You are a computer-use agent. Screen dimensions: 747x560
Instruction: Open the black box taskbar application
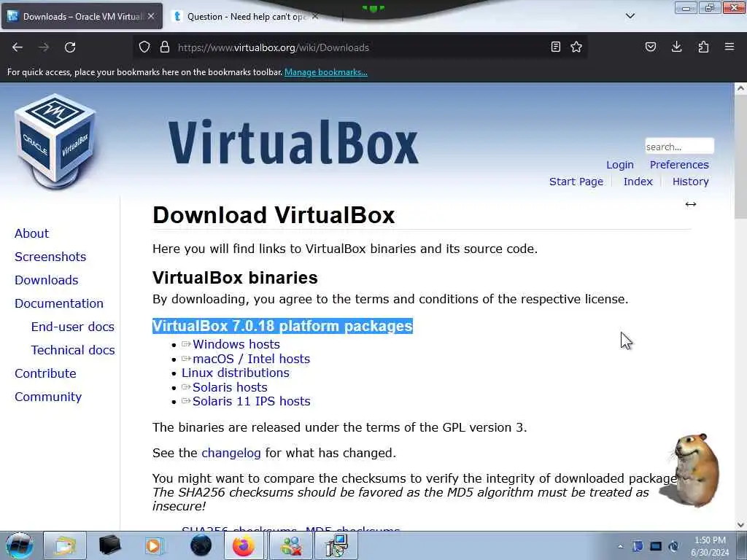(x=109, y=545)
